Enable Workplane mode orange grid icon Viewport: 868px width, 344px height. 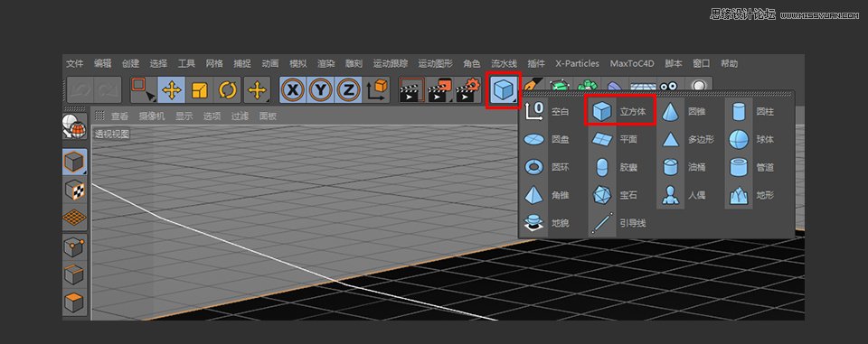[x=74, y=218]
